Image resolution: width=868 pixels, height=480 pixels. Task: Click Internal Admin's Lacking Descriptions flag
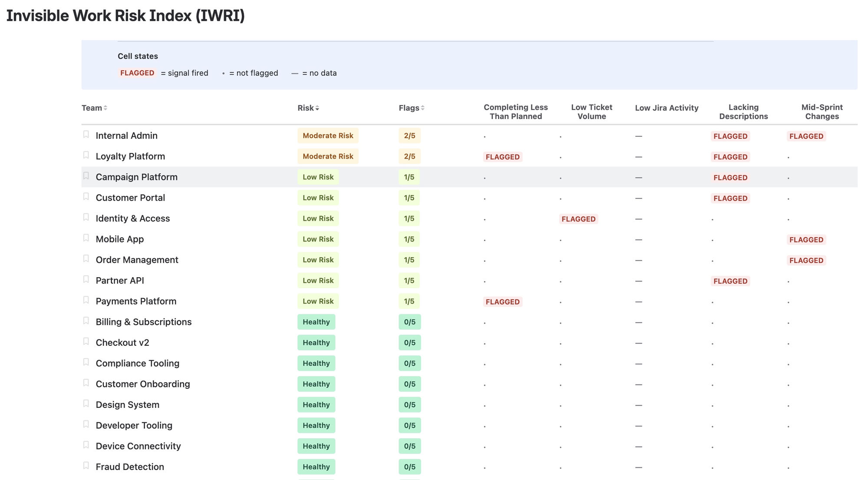coord(730,136)
